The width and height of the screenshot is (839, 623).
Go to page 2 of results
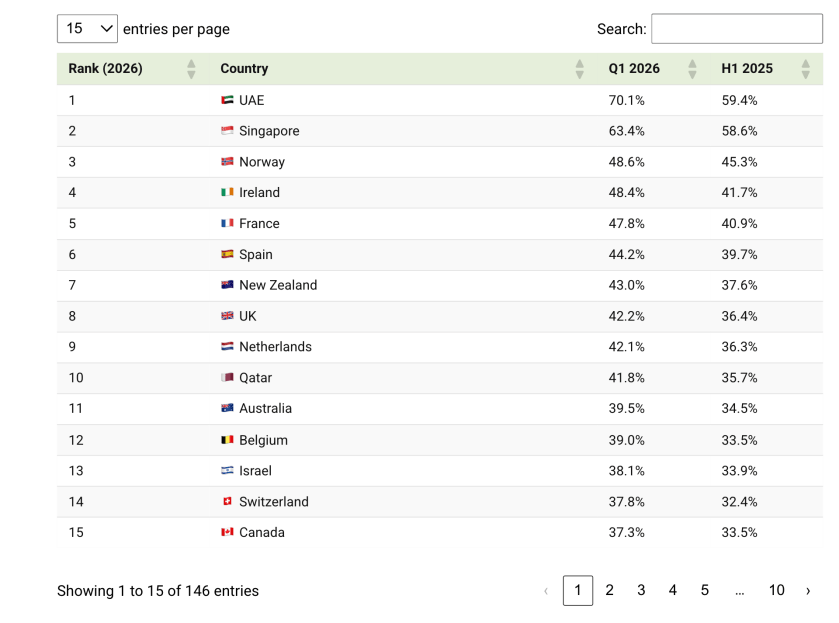pos(609,590)
